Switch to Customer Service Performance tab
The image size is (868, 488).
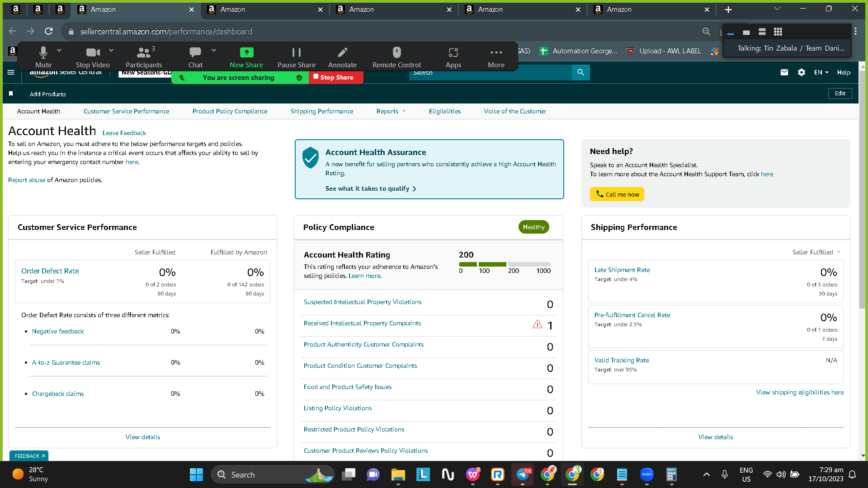[x=127, y=111]
